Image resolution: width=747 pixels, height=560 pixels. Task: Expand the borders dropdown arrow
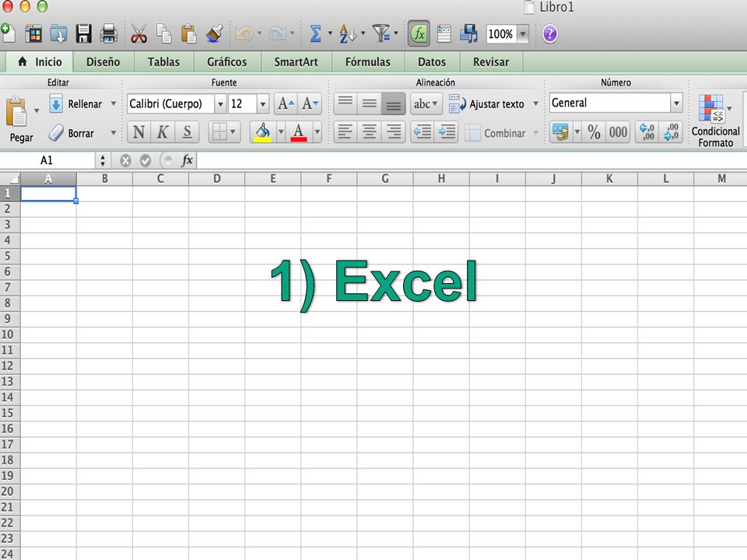[233, 132]
